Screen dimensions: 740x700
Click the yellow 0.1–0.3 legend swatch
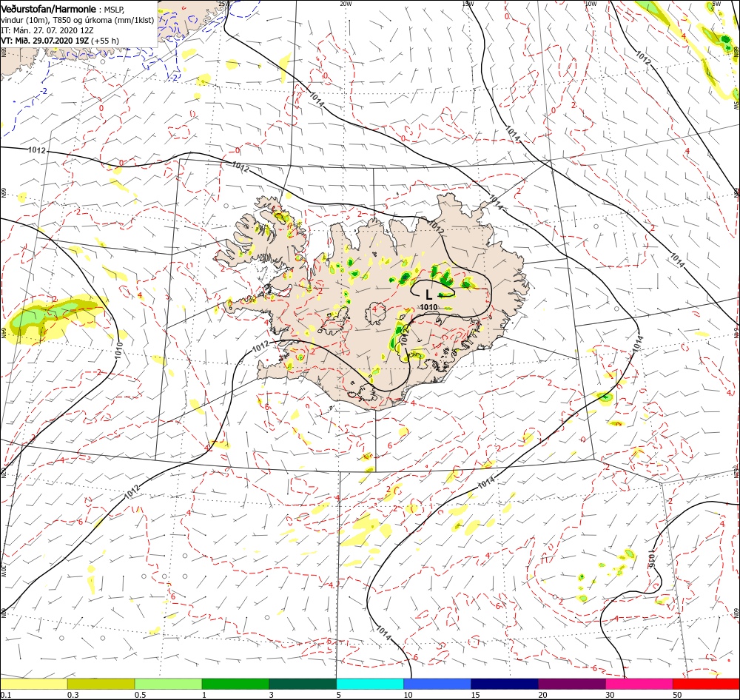[x=34, y=684]
